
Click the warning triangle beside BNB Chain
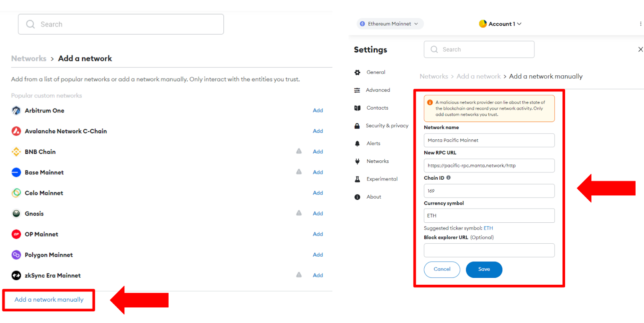pos(299,151)
